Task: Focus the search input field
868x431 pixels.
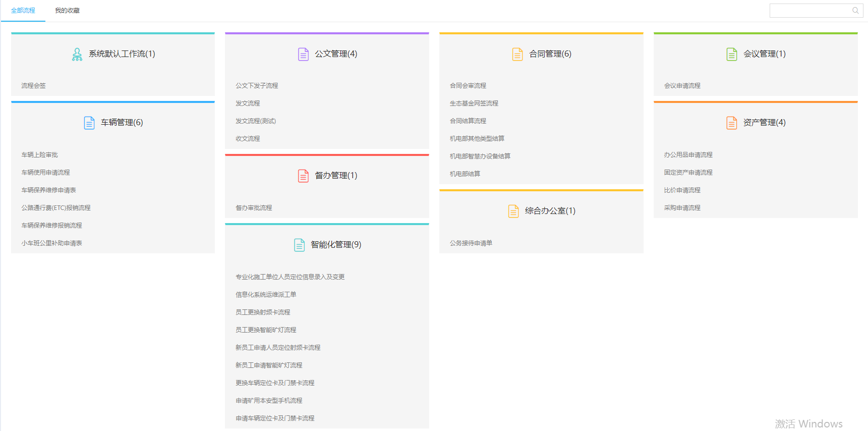Action: [810, 11]
